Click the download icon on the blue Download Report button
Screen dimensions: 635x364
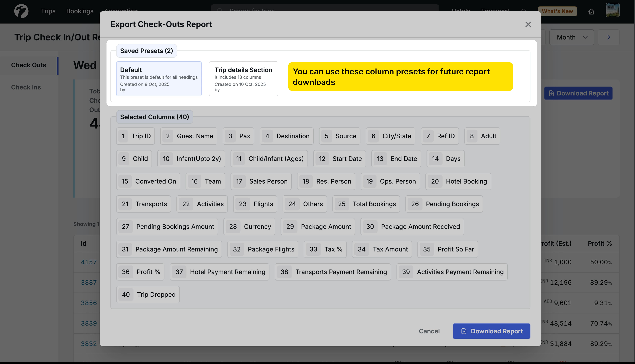(x=552, y=93)
